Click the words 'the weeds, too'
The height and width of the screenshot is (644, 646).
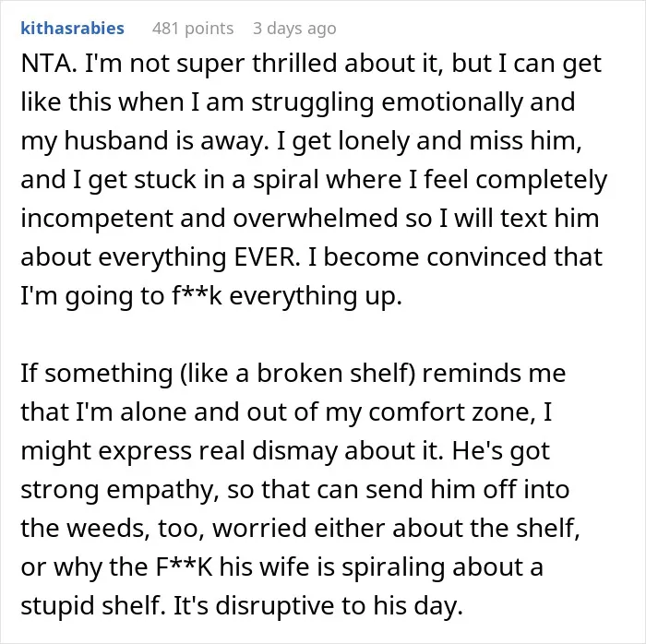pos(113,529)
